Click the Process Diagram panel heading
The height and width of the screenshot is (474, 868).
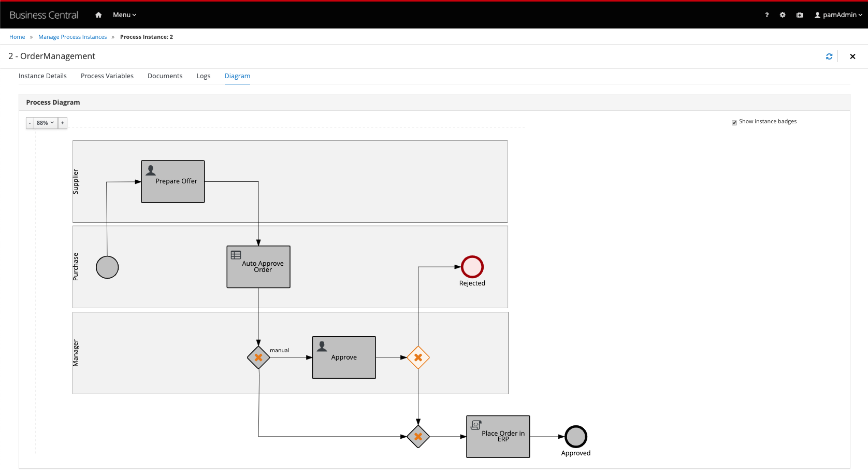(53, 103)
